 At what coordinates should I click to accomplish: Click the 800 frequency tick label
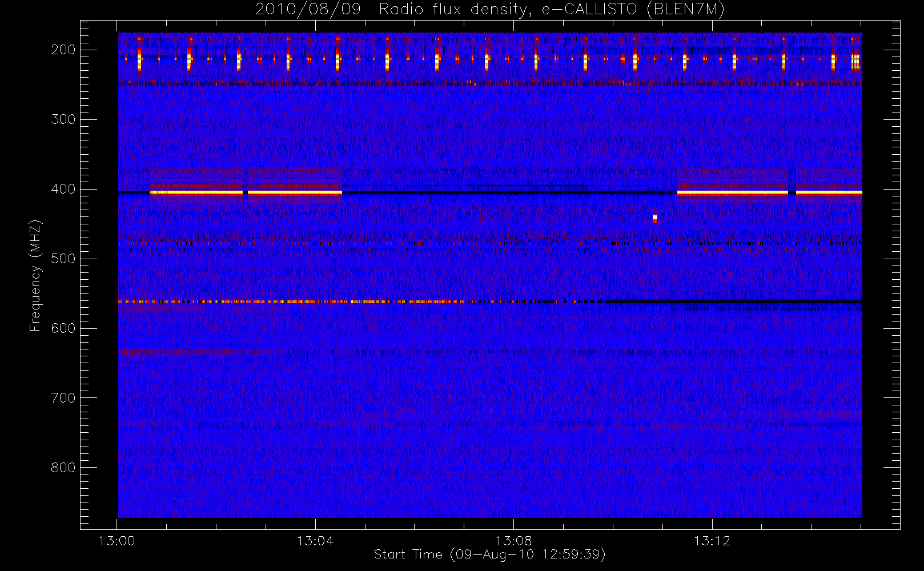click(63, 468)
